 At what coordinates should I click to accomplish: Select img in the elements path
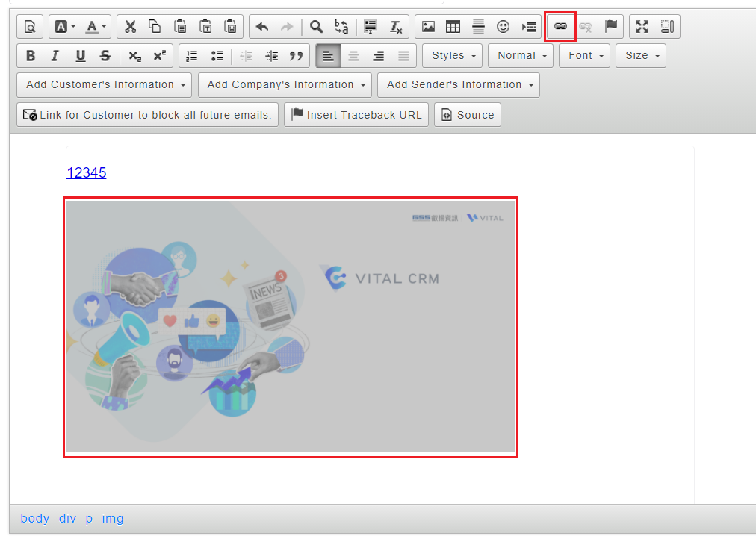(x=113, y=518)
